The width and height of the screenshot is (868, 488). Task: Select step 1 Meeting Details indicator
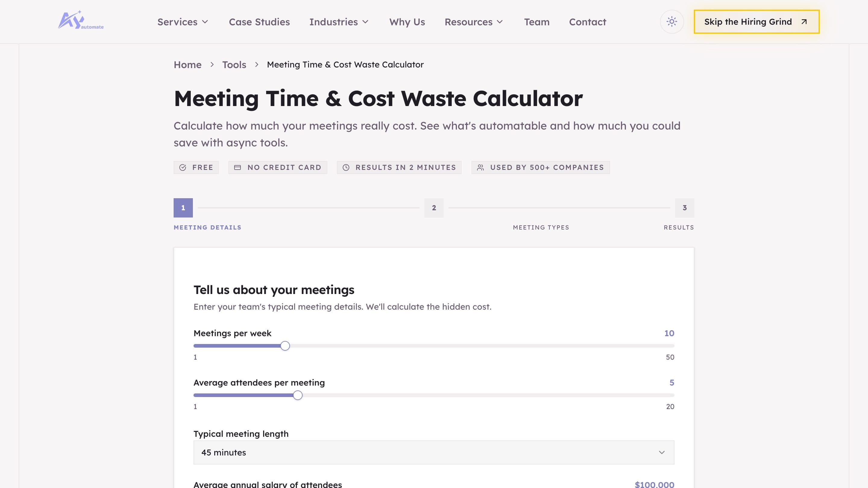click(183, 208)
